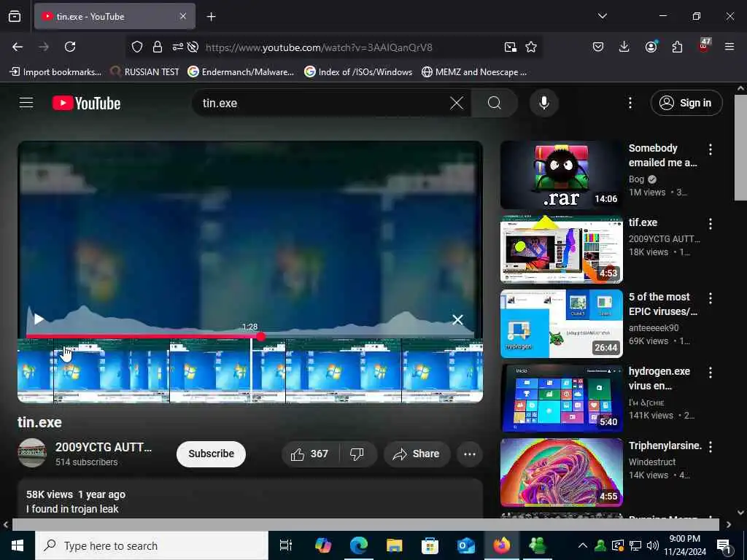Open site permissions icon in address bar
The height and width of the screenshot is (560, 747).
pos(178,47)
